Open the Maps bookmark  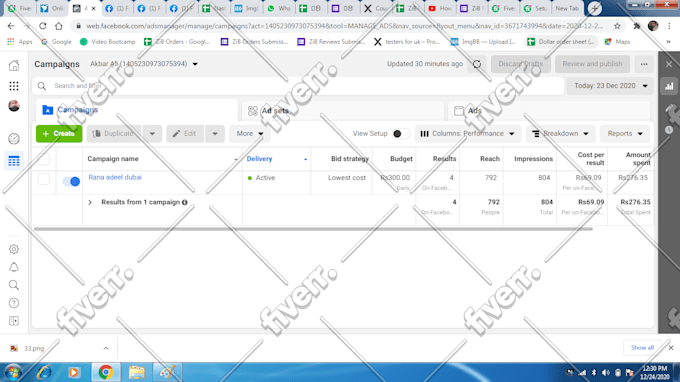(617, 42)
